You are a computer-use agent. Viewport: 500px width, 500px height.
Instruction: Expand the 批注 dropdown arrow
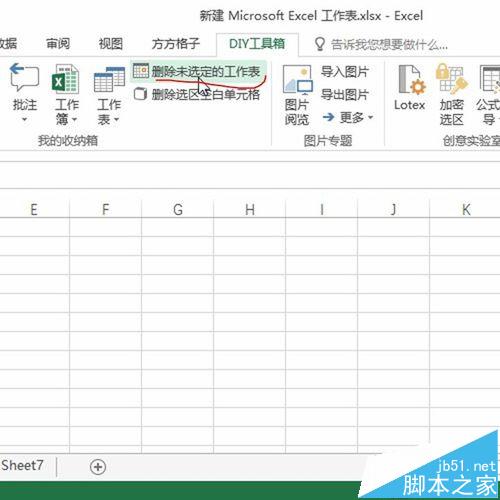coord(24,119)
